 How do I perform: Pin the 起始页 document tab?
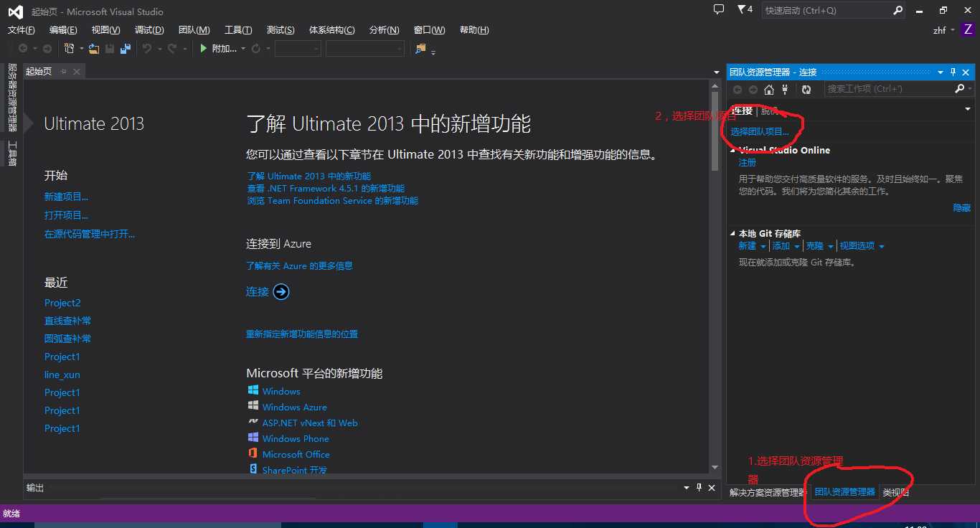click(x=64, y=71)
